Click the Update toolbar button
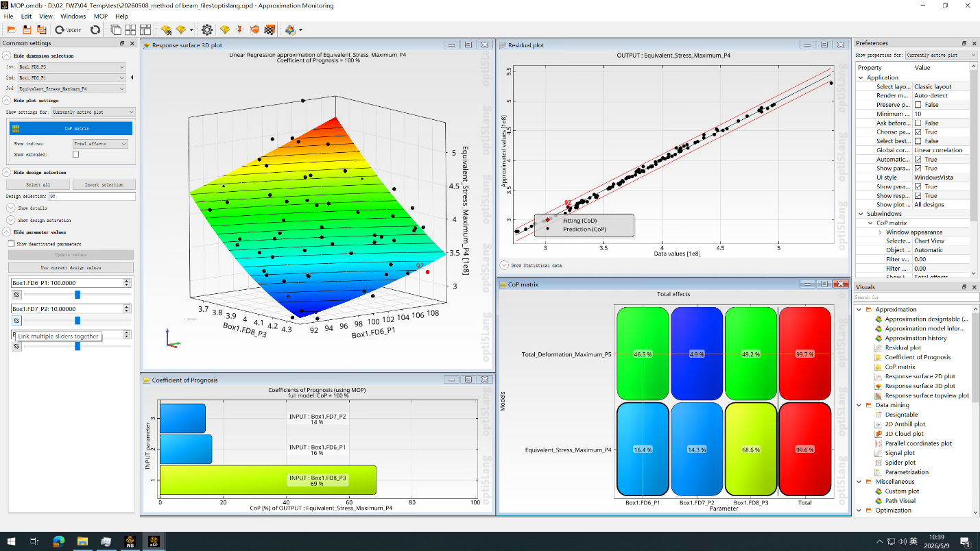 coord(68,29)
